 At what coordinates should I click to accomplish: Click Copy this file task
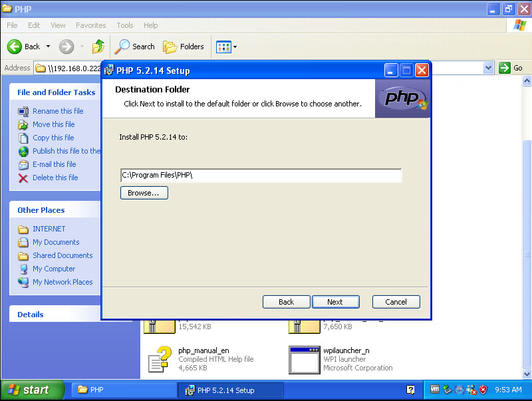point(53,138)
